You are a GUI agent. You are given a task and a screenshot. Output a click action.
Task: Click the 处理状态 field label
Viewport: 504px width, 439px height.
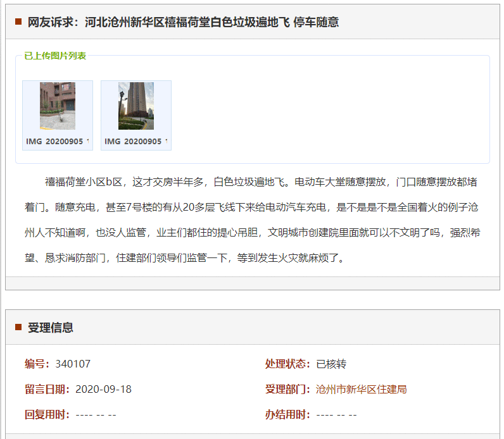coord(287,364)
